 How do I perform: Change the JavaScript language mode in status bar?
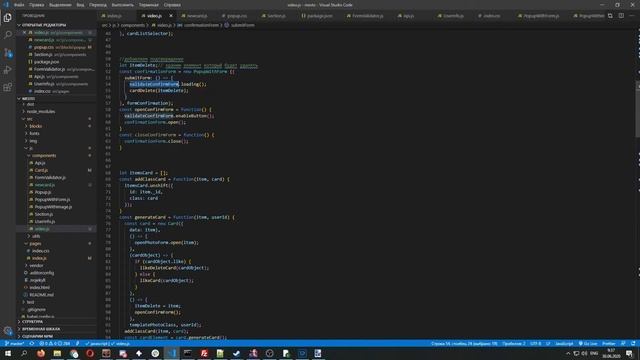pyautogui.click(x=564, y=344)
